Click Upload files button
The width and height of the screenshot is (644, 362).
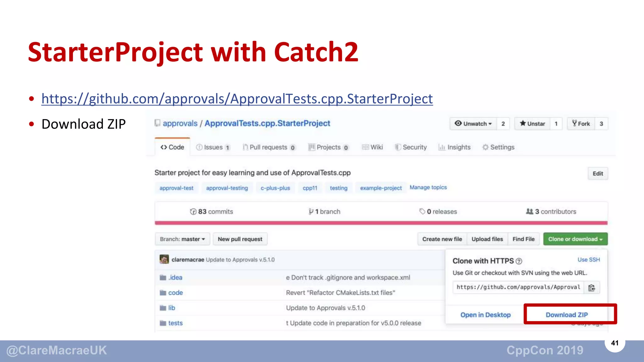pyautogui.click(x=487, y=239)
